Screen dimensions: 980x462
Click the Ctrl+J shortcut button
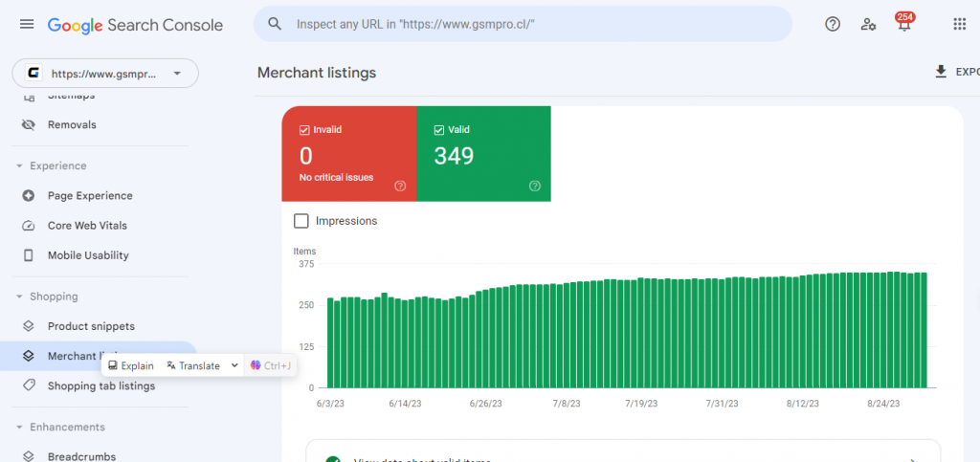point(271,365)
